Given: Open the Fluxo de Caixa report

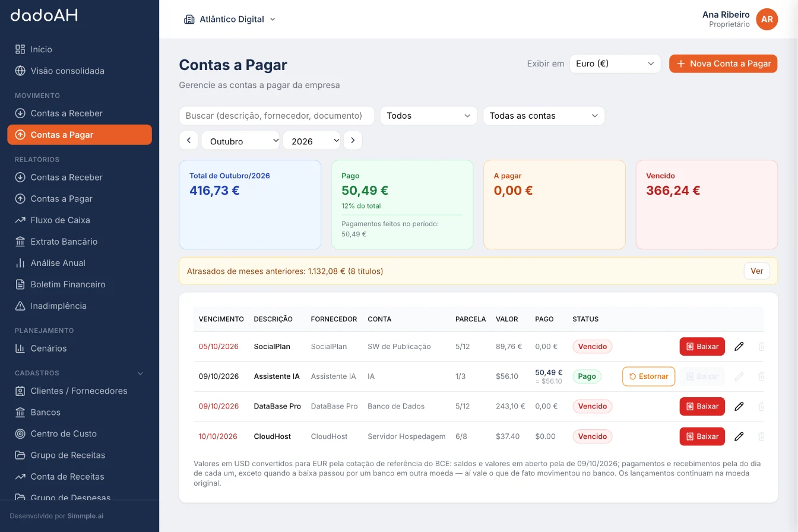Looking at the screenshot, I should (x=80, y=220).
